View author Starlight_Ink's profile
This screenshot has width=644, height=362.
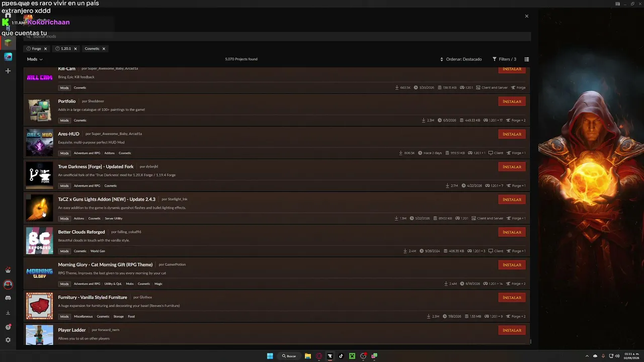(x=178, y=199)
